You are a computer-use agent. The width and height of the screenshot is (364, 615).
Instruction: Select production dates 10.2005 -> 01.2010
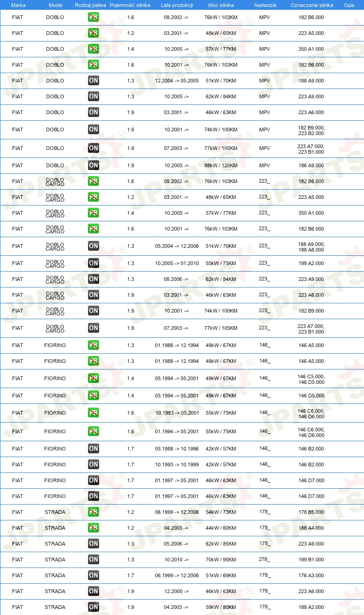[177, 263]
